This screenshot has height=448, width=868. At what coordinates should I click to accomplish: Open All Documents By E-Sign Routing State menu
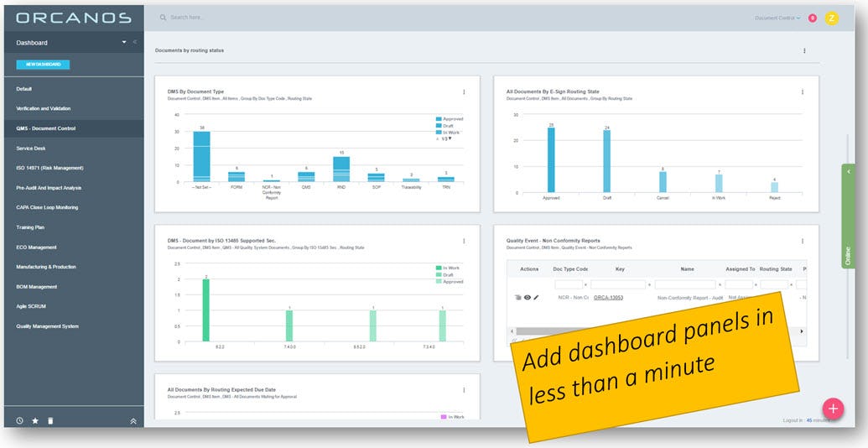point(802,92)
